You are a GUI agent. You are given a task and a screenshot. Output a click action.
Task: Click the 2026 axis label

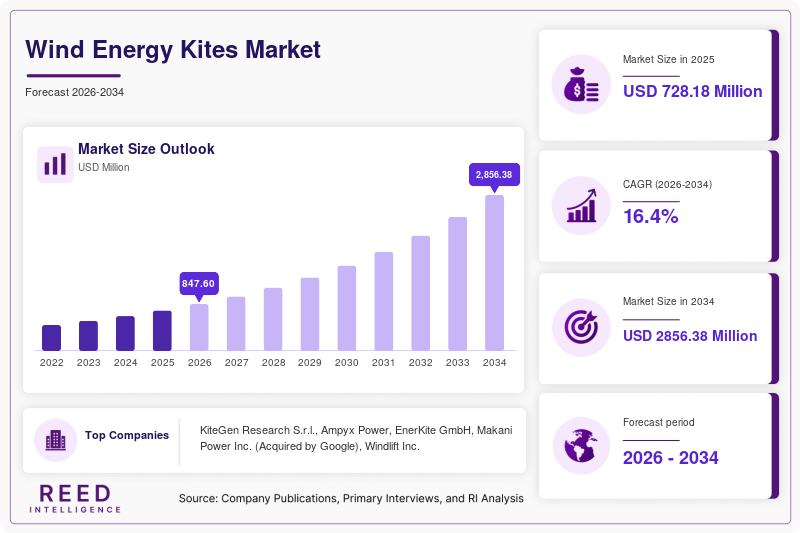click(199, 363)
